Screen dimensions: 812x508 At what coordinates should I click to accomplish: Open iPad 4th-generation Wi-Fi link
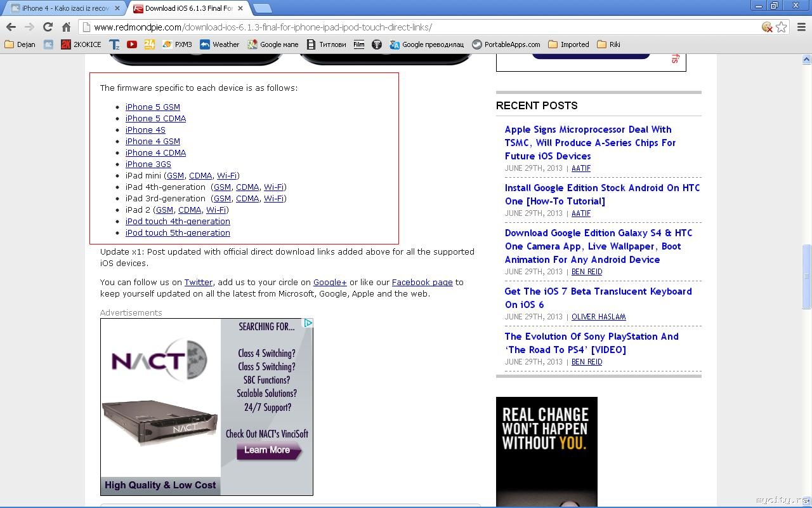pos(273,187)
